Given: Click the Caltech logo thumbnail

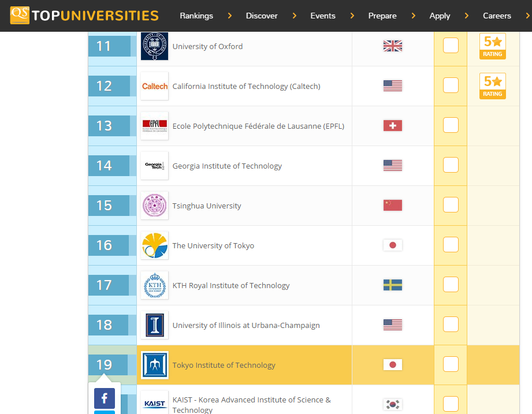Looking at the screenshot, I should [x=154, y=86].
